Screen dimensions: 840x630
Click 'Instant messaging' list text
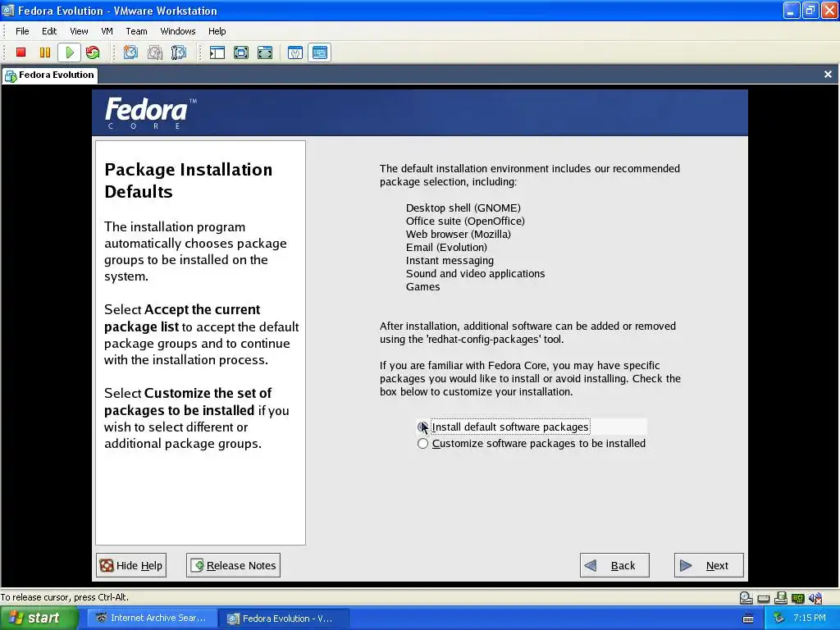(x=450, y=261)
